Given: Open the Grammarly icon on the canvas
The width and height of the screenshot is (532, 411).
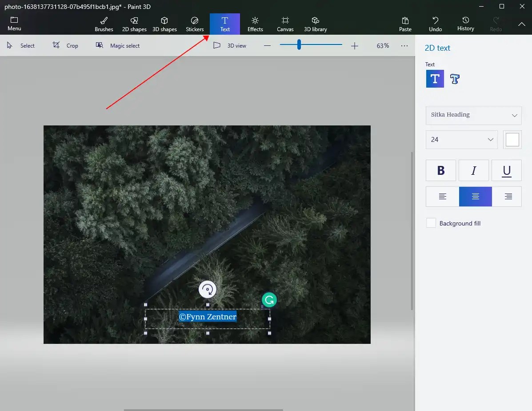Looking at the screenshot, I should pos(269,300).
